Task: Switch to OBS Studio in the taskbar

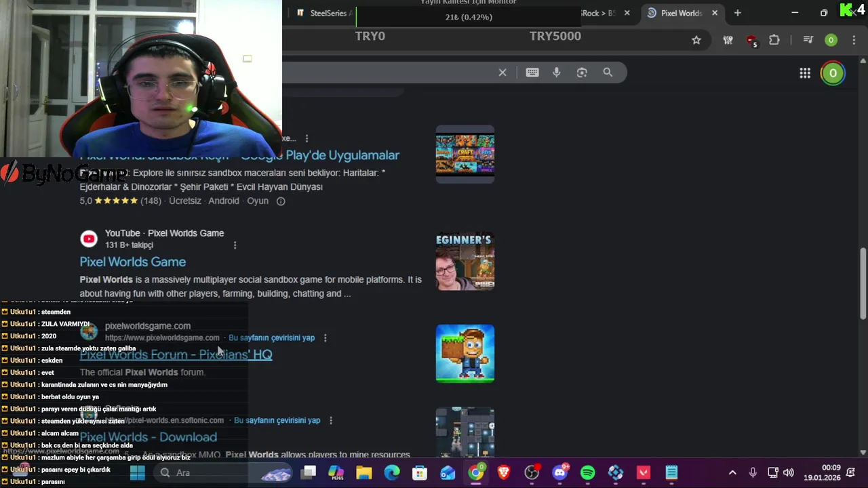Action: click(x=532, y=472)
